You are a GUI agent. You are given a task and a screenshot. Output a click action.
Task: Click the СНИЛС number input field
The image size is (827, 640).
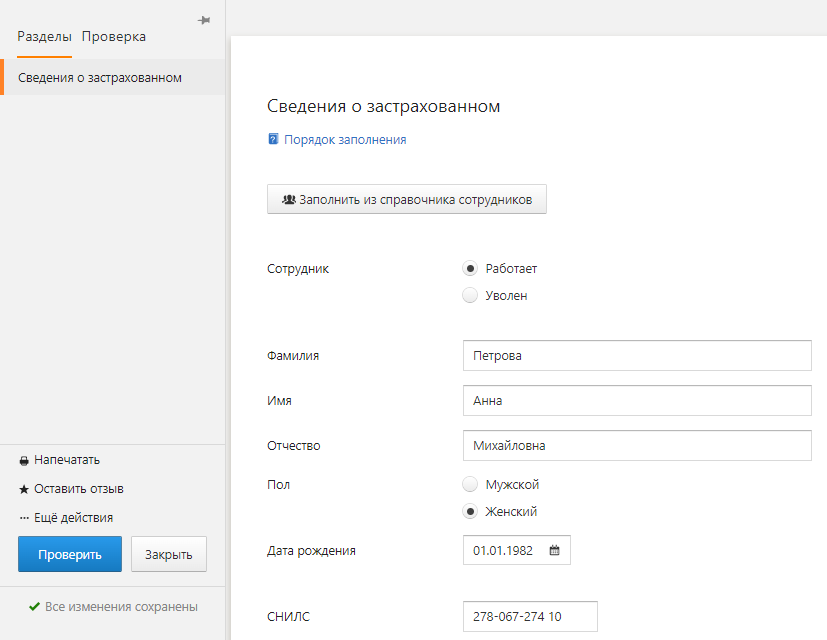point(530,616)
